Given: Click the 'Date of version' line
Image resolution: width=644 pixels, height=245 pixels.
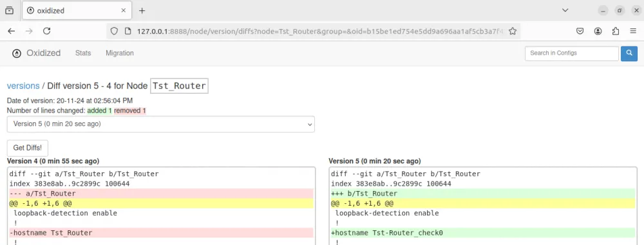Looking at the screenshot, I should coord(70,100).
